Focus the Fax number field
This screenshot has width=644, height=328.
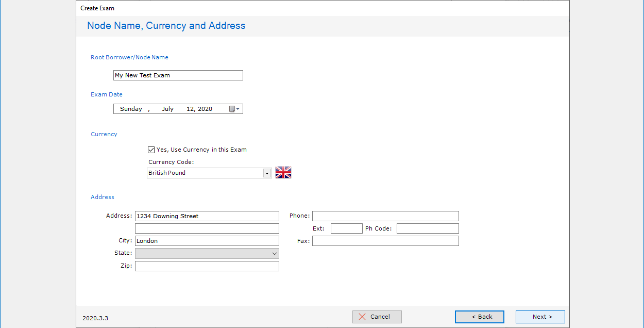[x=385, y=241]
